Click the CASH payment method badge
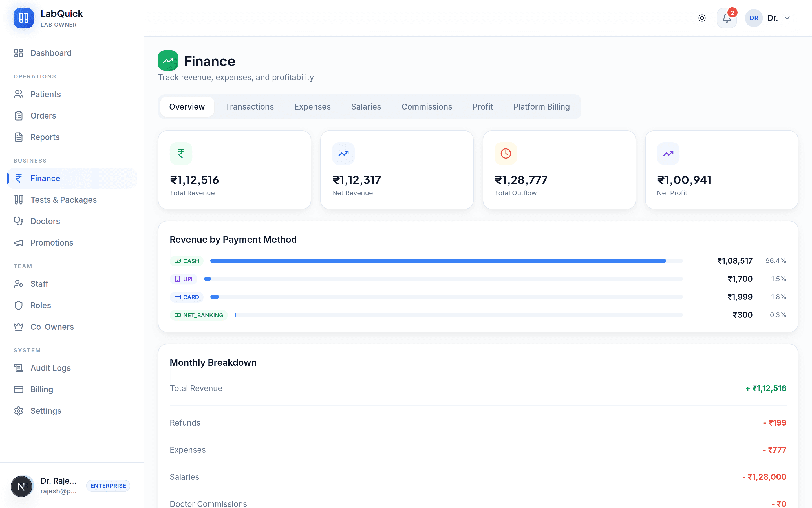812x508 pixels. click(187, 261)
